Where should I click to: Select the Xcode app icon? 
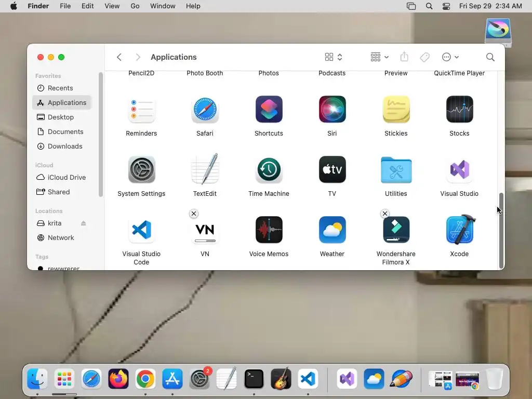pos(459,229)
